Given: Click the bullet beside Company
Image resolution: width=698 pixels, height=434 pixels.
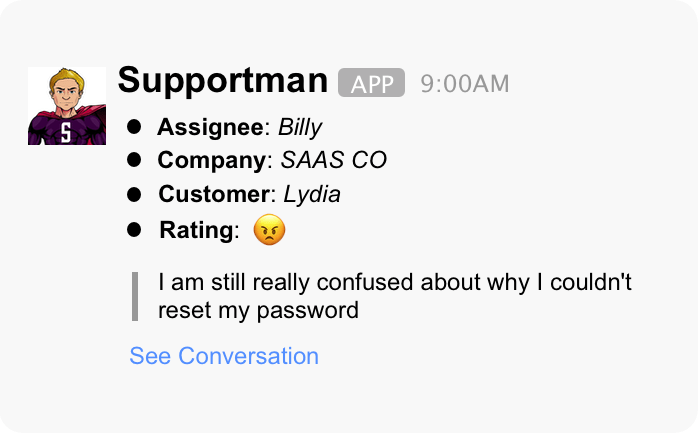Looking at the screenshot, I should [x=135, y=160].
